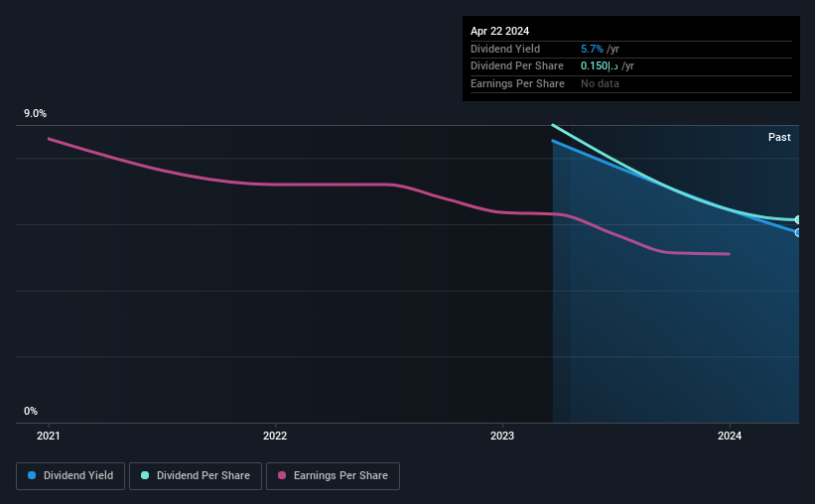Toggle the Earnings Per Share legend button
The image size is (815, 504).
coord(333,476)
